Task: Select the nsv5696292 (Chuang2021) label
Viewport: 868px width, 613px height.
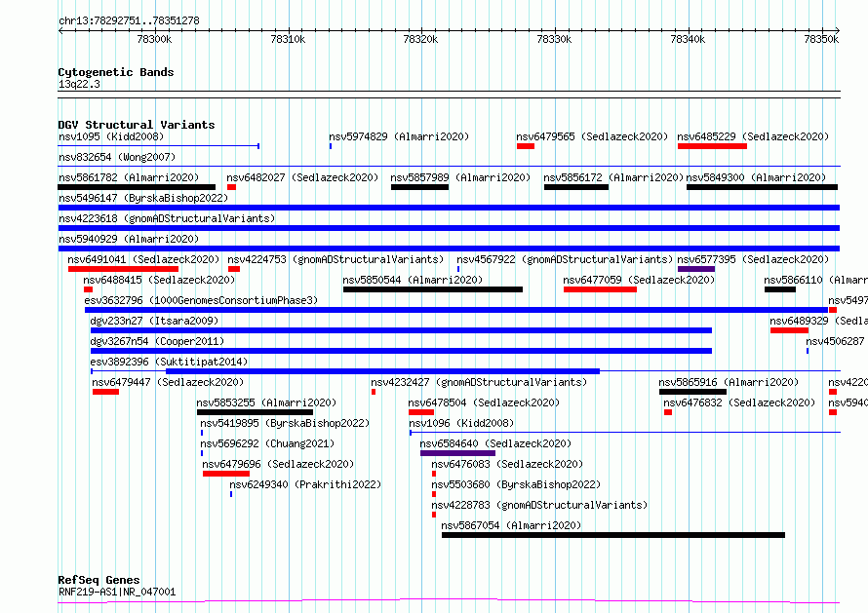Action: tap(267, 443)
